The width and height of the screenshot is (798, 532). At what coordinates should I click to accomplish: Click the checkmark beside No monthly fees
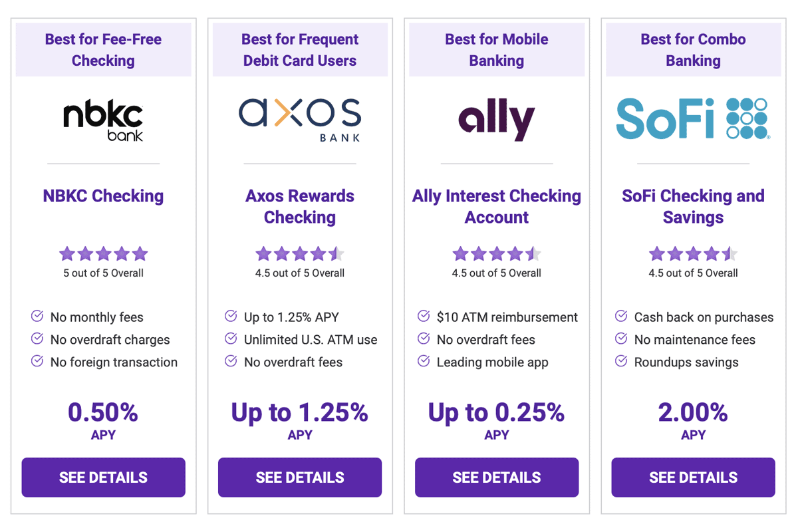37,317
